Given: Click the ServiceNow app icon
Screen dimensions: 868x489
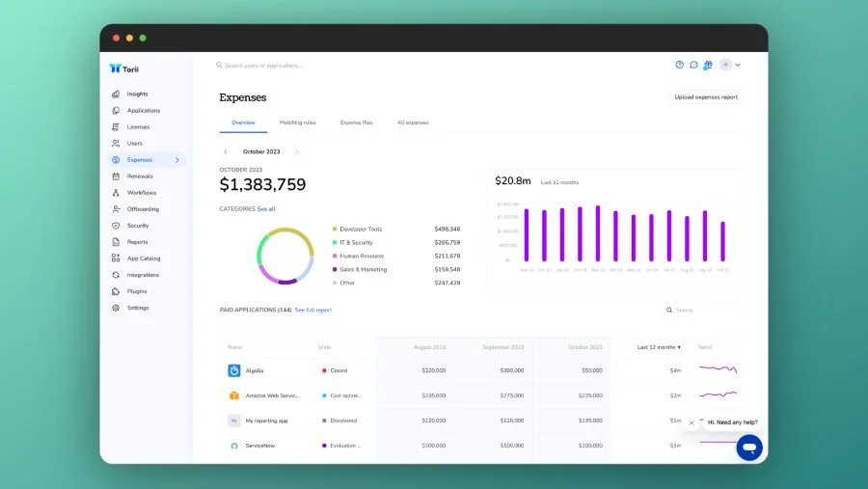Looking at the screenshot, I should (234, 446).
